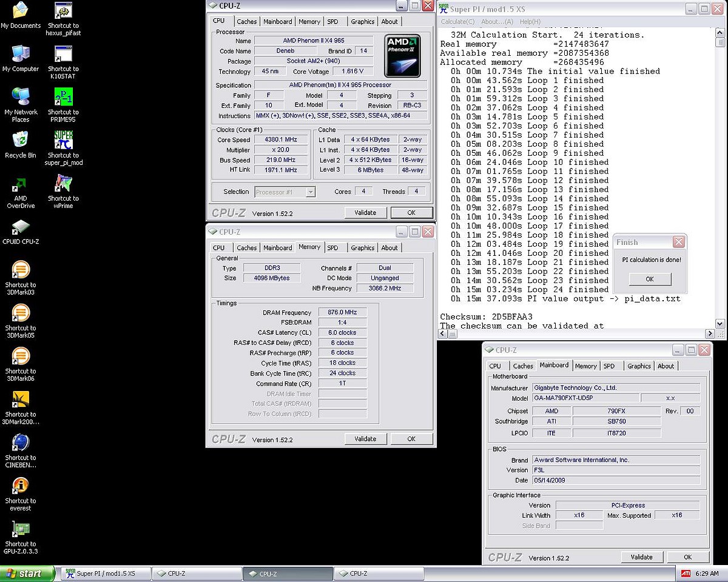This screenshot has height=582, width=728.
Task: Click OK in the motherboard CPU-Z window
Action: coord(688,557)
